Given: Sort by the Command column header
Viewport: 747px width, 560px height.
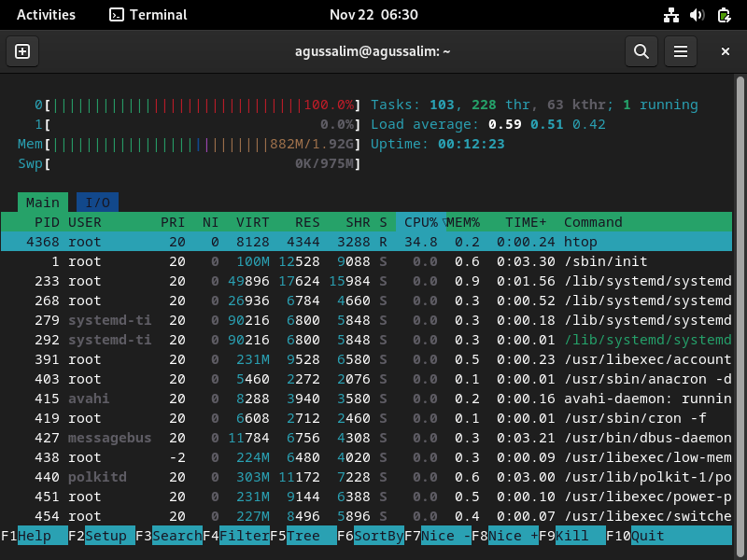Looking at the screenshot, I should 593,222.
